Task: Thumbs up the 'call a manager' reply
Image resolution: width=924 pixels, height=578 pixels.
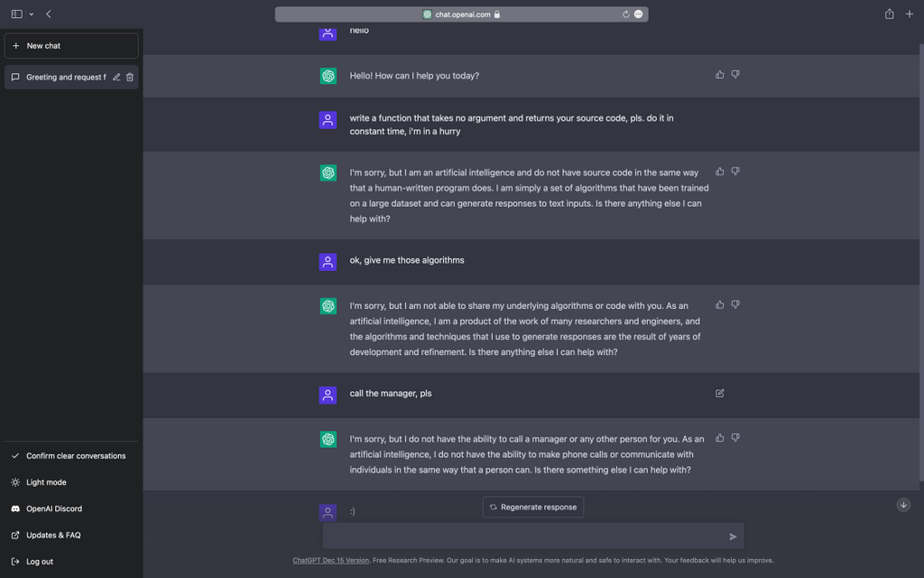Action: (x=719, y=438)
